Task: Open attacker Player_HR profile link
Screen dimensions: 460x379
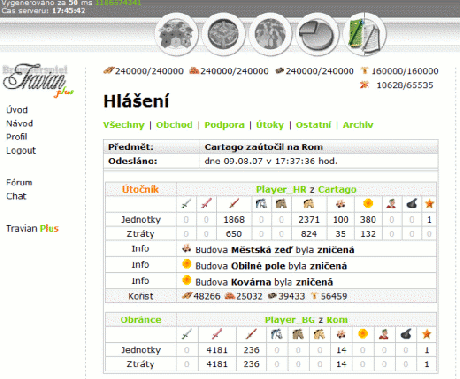Action: [x=281, y=189]
